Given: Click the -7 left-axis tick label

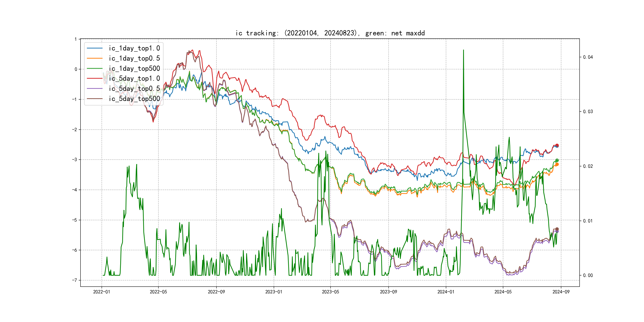Looking at the screenshot, I should 75,280.
